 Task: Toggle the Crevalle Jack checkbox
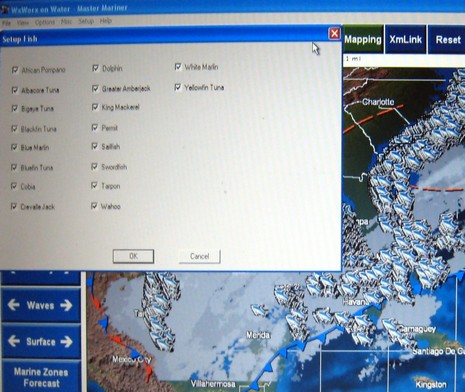coord(14,206)
